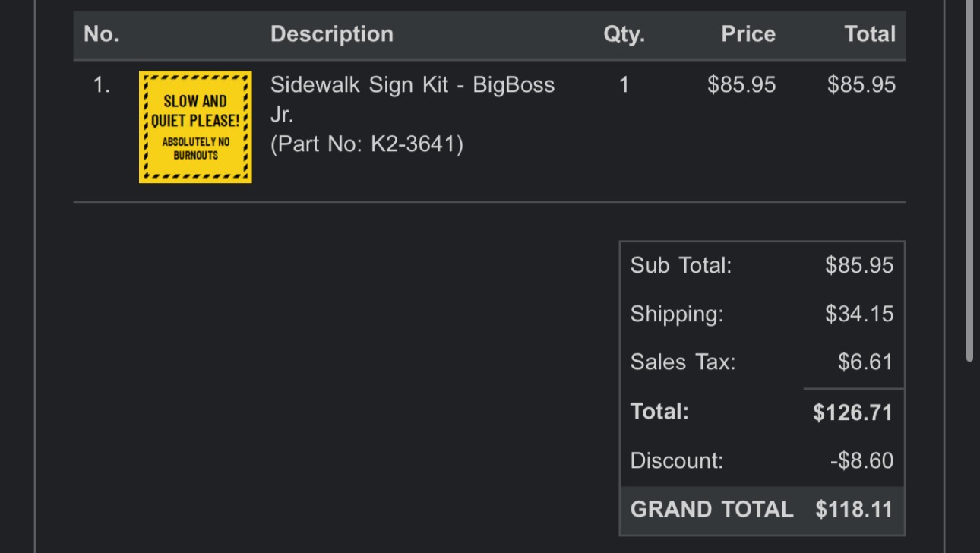980x553 pixels.
Task: Click the Sales Tax amount $6.61
Action: pyautogui.click(x=865, y=362)
